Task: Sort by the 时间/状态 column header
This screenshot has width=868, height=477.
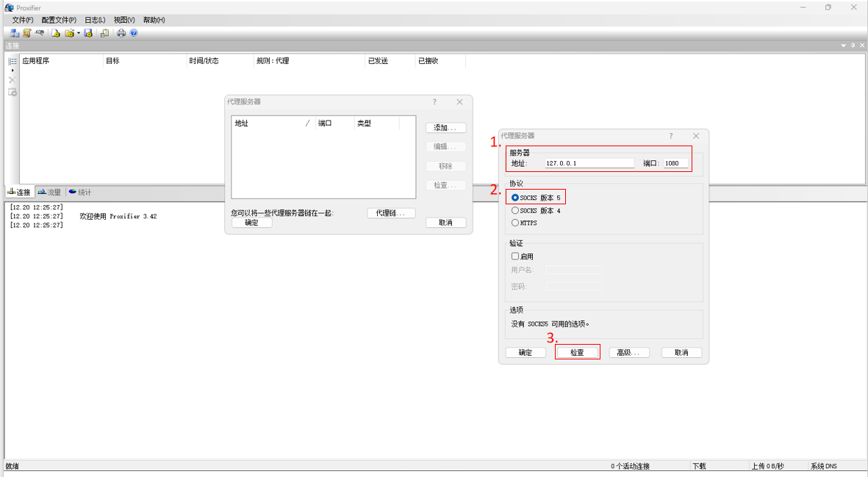Action: (220, 61)
